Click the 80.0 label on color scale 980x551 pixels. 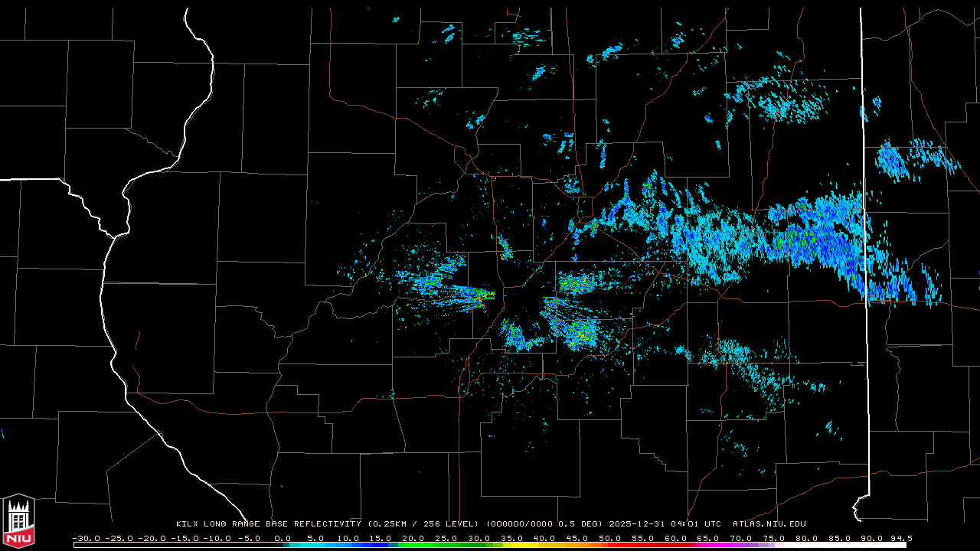tap(806, 539)
